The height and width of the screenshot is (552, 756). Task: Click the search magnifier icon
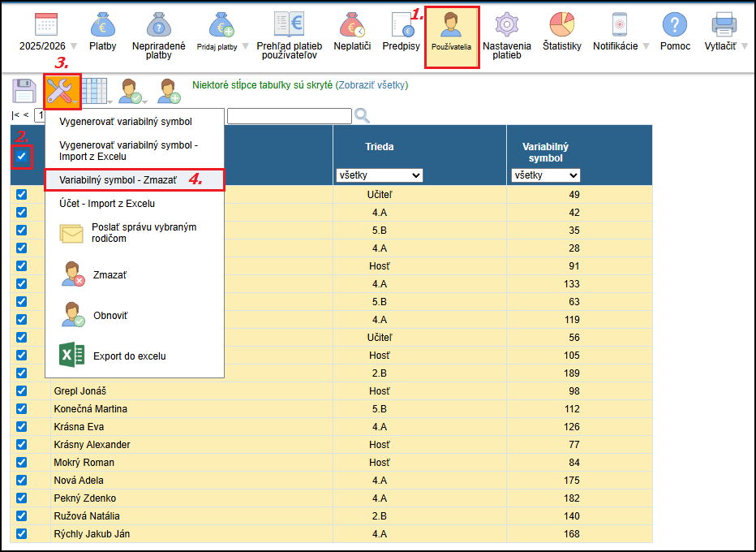(x=363, y=116)
